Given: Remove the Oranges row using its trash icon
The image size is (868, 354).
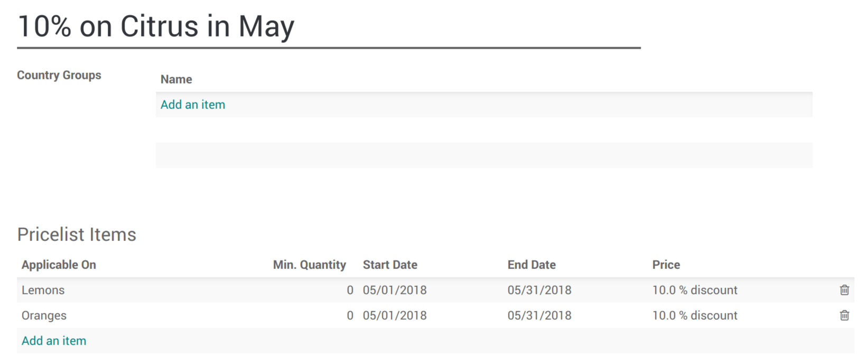Looking at the screenshot, I should click(844, 315).
